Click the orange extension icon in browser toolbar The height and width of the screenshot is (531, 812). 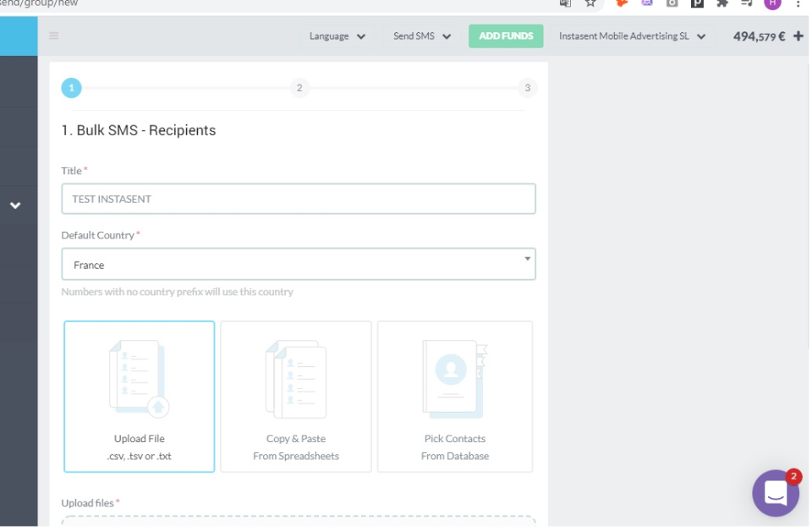click(x=622, y=3)
